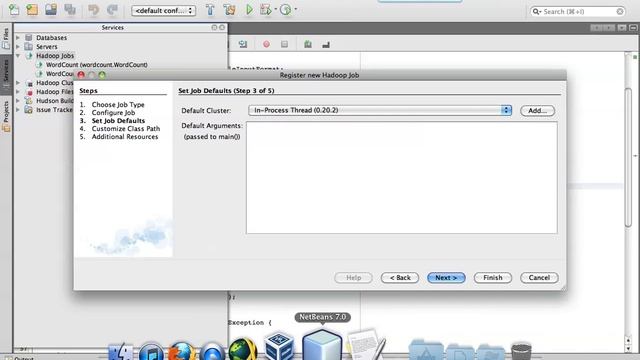
Task: Click the Save All toolbar icon
Action: click(x=70, y=9)
